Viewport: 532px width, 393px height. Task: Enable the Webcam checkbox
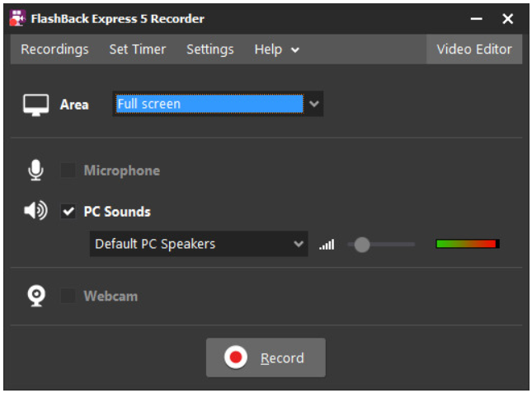(x=68, y=296)
